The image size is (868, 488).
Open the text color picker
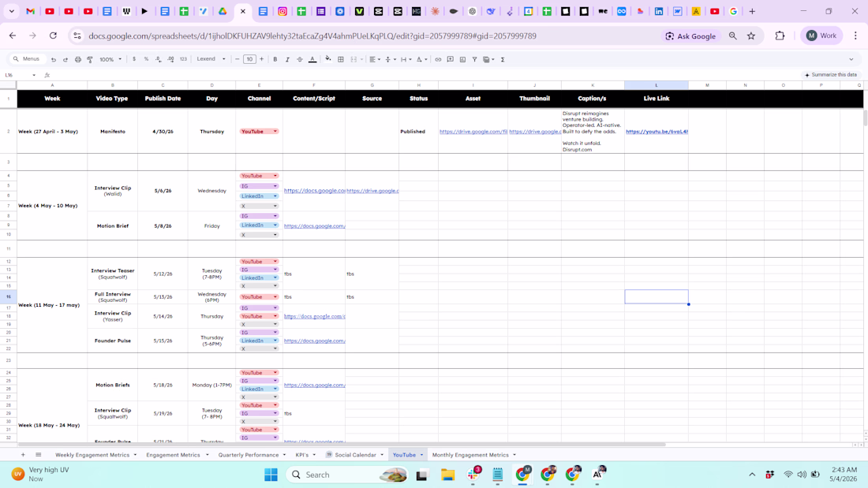[x=312, y=59]
